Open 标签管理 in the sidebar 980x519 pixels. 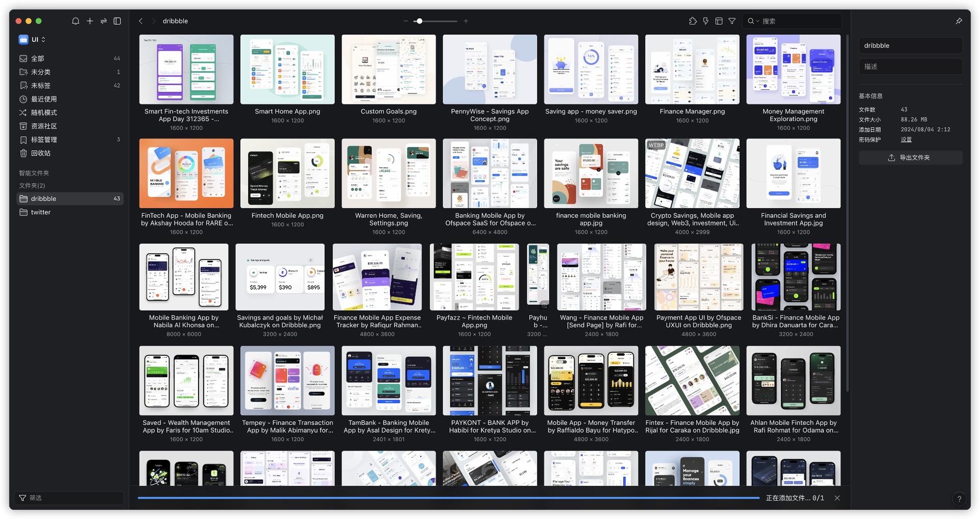[x=44, y=139]
